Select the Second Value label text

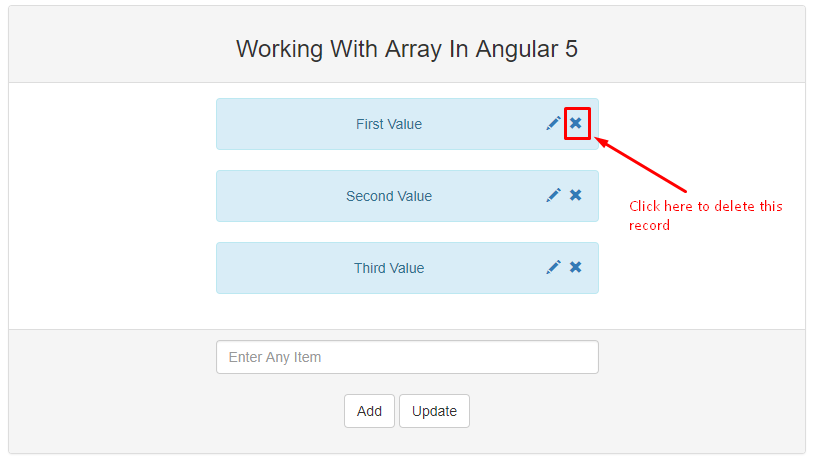(389, 196)
